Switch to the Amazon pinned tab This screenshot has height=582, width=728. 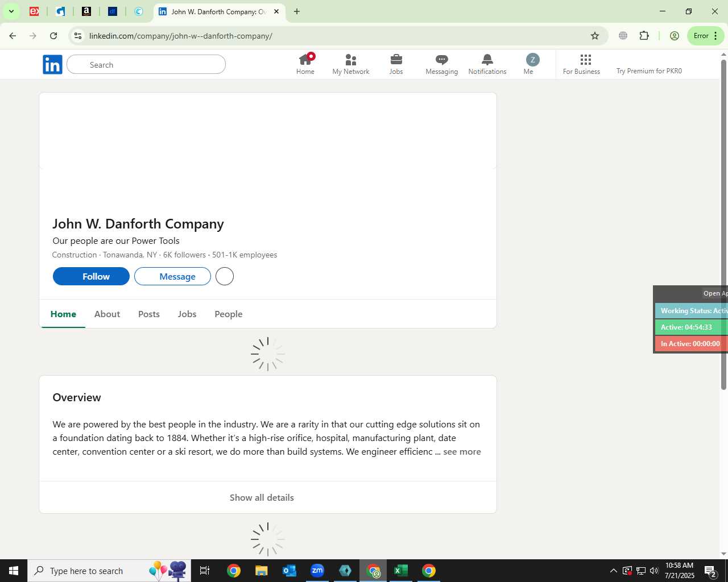point(86,11)
